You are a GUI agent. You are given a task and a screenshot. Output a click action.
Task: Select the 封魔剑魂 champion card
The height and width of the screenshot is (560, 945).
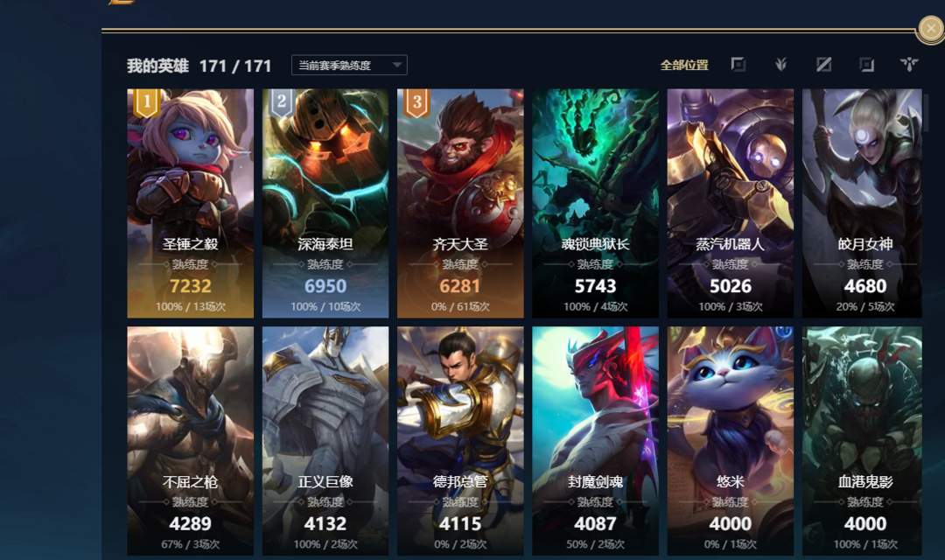click(596, 441)
